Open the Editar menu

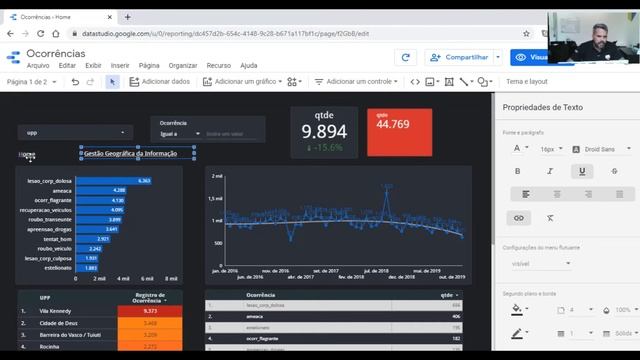pyautogui.click(x=67, y=65)
